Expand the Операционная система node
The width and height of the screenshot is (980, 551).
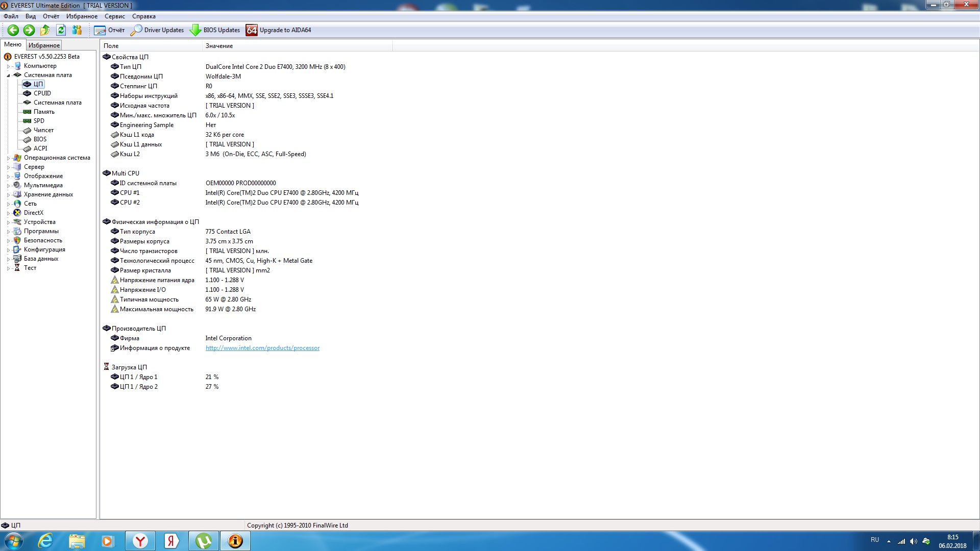coord(8,158)
